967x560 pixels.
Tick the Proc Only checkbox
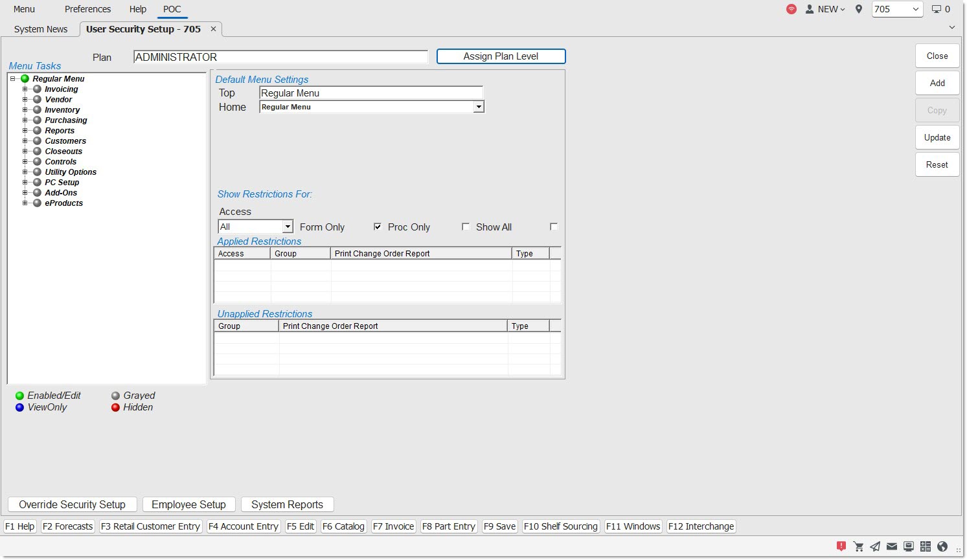point(466,227)
